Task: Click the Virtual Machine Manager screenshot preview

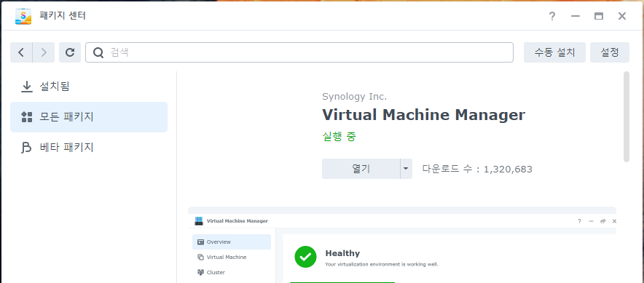Action: pyautogui.click(x=402, y=245)
